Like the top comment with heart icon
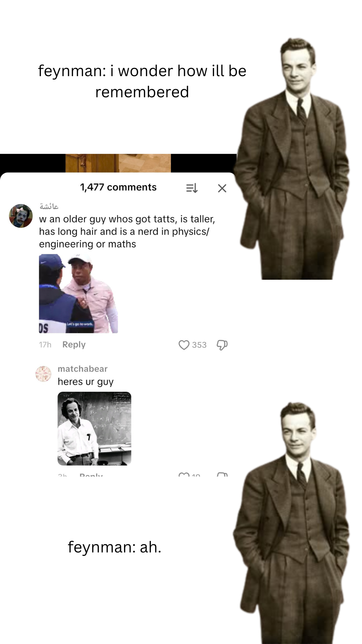Screen dimensions: 362x644 point(184,345)
